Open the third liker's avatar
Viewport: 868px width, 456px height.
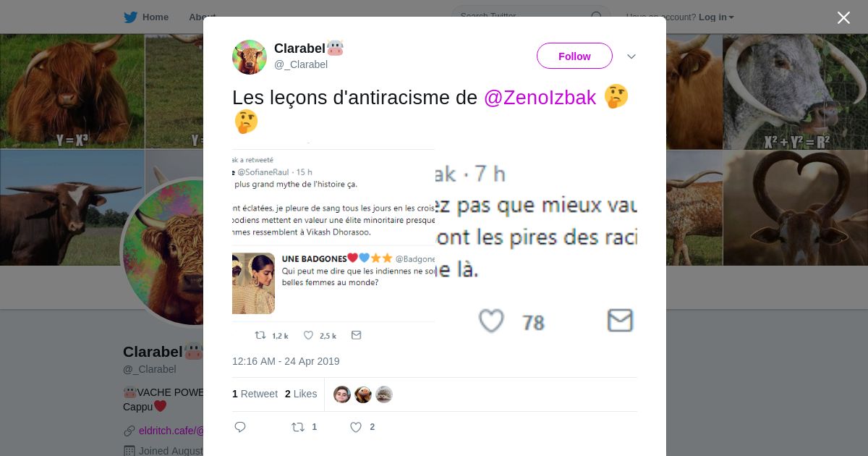tap(384, 394)
